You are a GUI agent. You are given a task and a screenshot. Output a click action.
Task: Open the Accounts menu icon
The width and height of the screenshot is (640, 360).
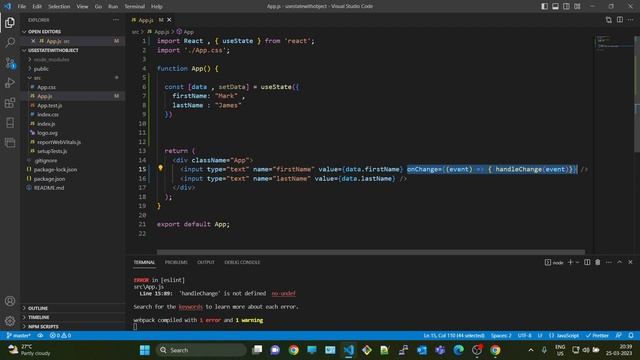10,301
